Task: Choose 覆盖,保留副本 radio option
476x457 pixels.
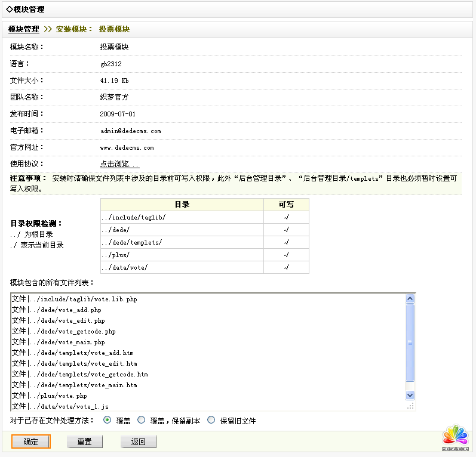Action: pyautogui.click(x=142, y=420)
